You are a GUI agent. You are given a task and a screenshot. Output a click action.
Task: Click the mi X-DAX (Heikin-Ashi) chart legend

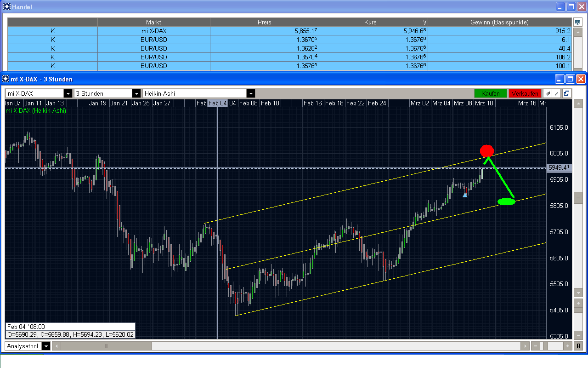click(36, 111)
